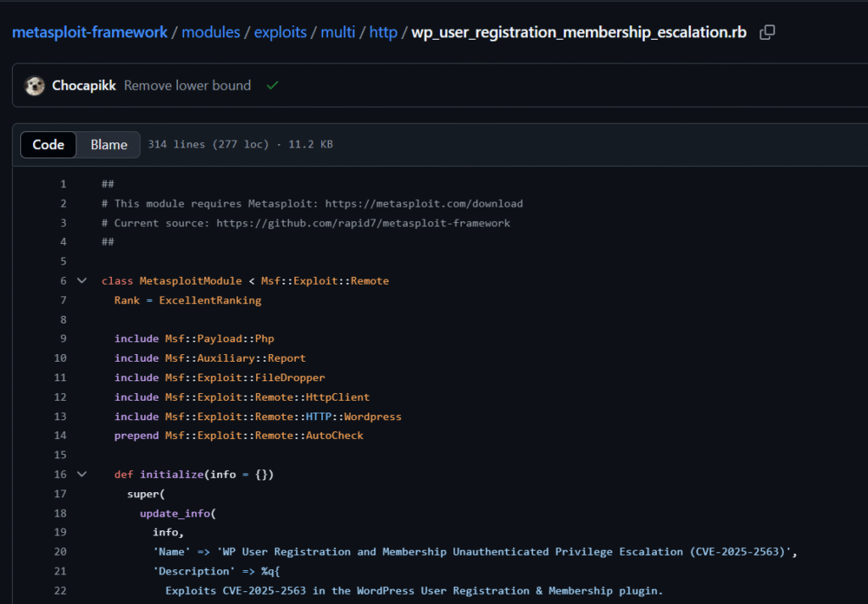
Task: Copy file path with the copy icon
Action: coord(767,33)
